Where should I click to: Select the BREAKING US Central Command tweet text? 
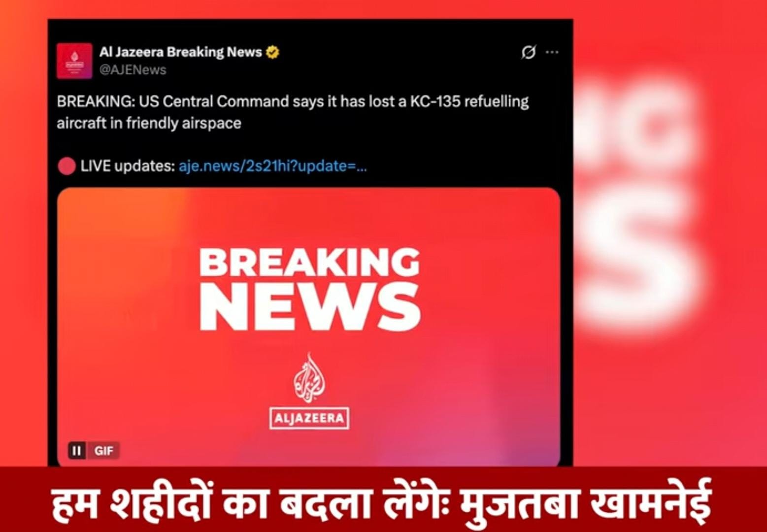click(293, 112)
